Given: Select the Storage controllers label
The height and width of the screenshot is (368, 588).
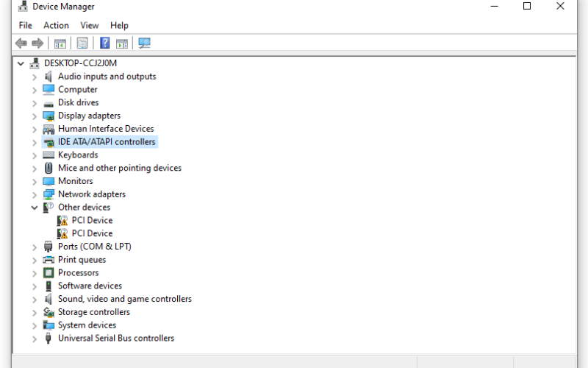Looking at the screenshot, I should [94, 312].
